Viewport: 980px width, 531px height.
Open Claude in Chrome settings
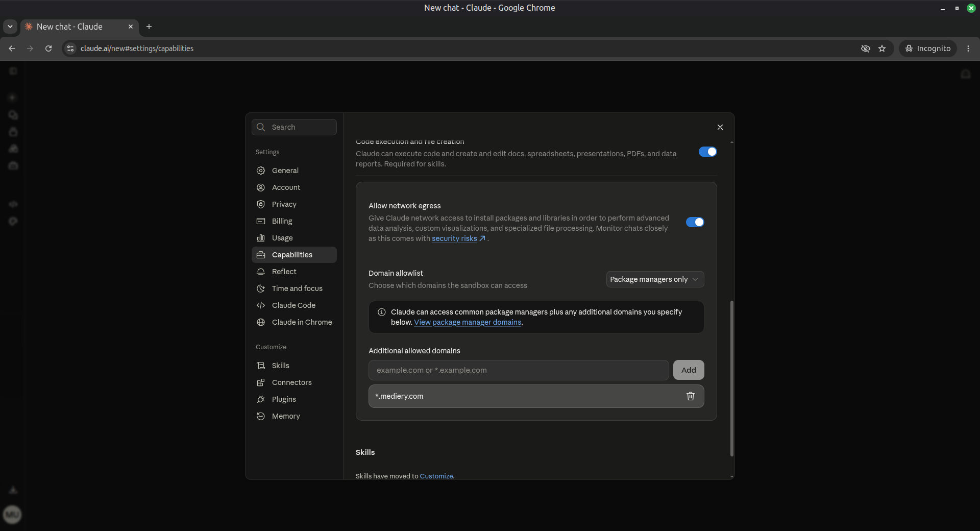pos(294,322)
